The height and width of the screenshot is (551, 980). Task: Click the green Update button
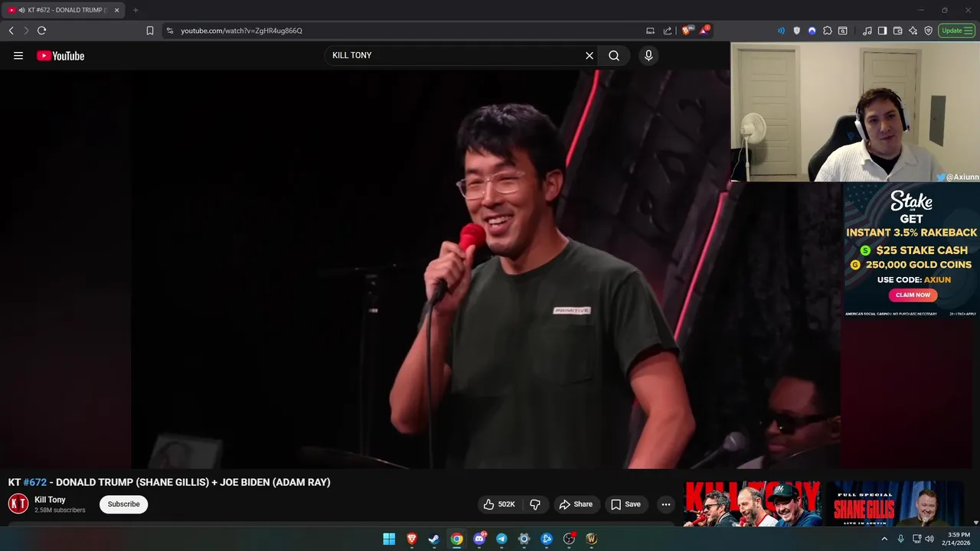point(955,31)
